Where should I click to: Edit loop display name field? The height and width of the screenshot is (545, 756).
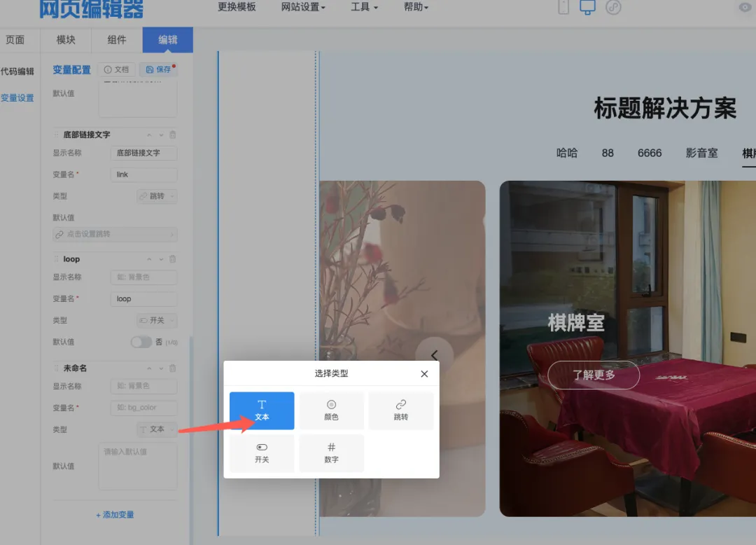click(x=143, y=277)
